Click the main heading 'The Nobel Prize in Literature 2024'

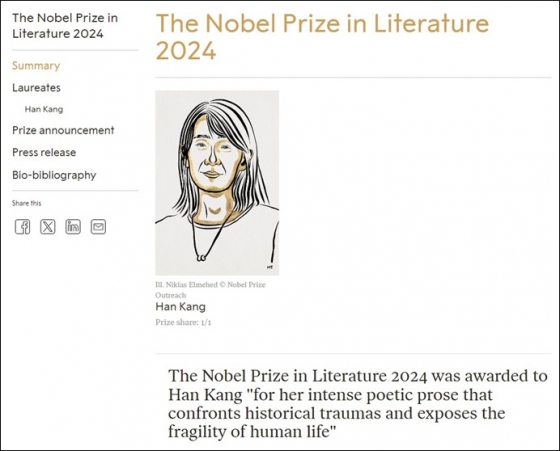[x=322, y=37]
